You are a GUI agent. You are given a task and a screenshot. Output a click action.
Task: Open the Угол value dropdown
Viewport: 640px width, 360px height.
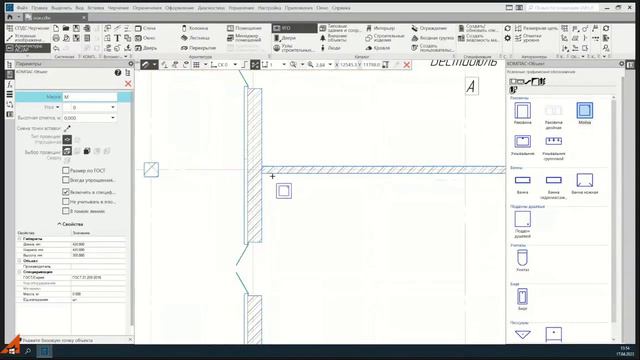[113, 107]
